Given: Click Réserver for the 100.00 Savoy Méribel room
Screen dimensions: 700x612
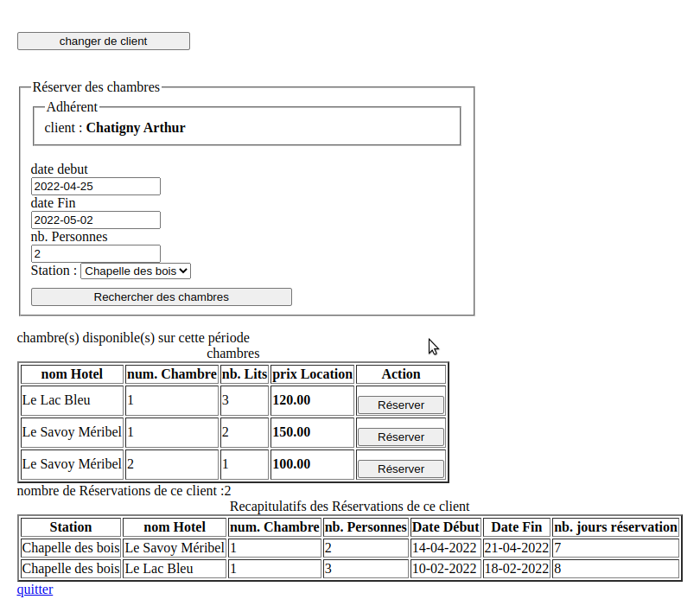Looking at the screenshot, I should click(400, 469).
